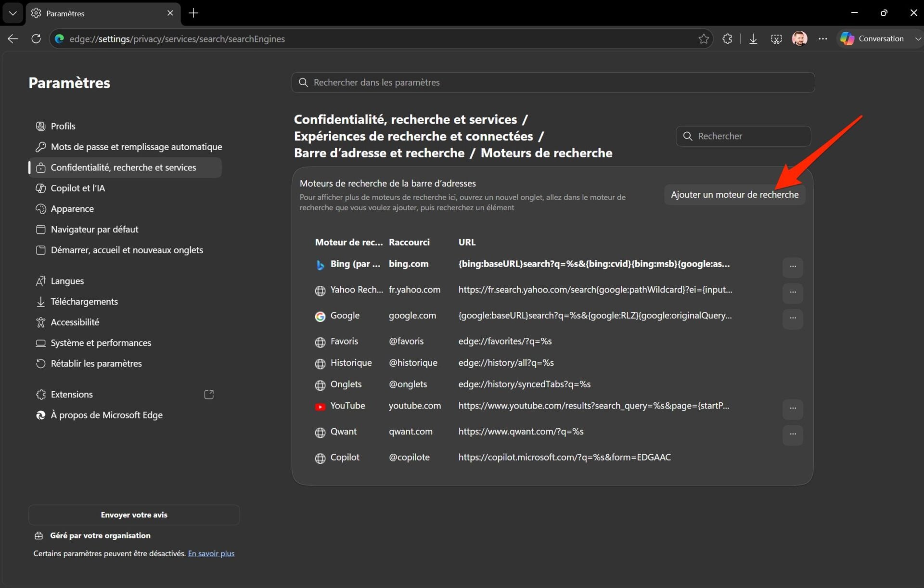Image resolution: width=924 pixels, height=588 pixels.
Task: Select Confidentialité, recherche et services
Action: pos(125,167)
